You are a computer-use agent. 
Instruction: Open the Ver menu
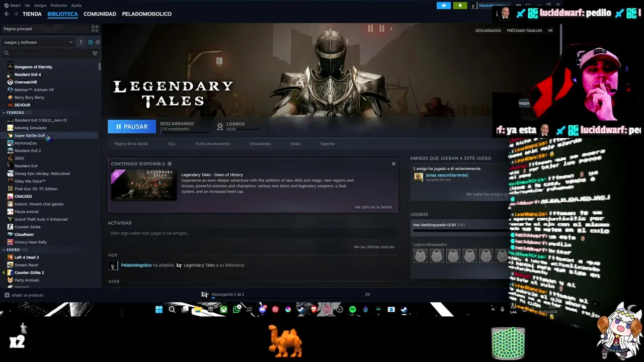tap(27, 5)
